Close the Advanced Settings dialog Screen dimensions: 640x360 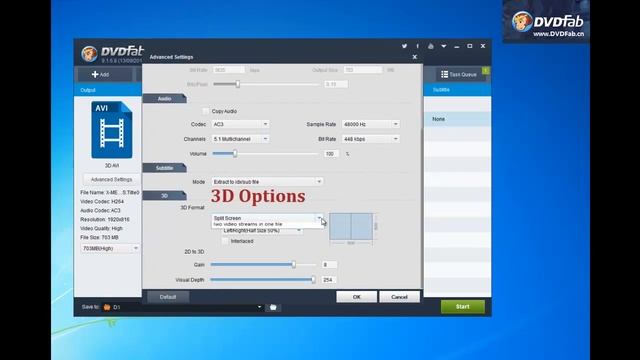click(415, 57)
